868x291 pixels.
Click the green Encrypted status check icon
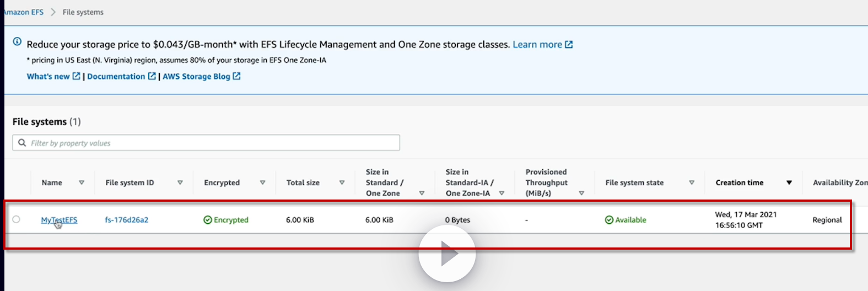pos(208,220)
